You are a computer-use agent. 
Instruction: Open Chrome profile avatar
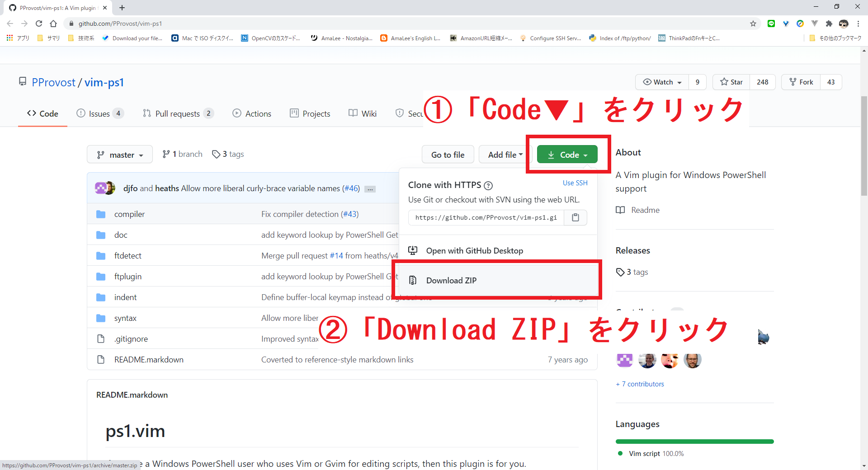(x=844, y=23)
